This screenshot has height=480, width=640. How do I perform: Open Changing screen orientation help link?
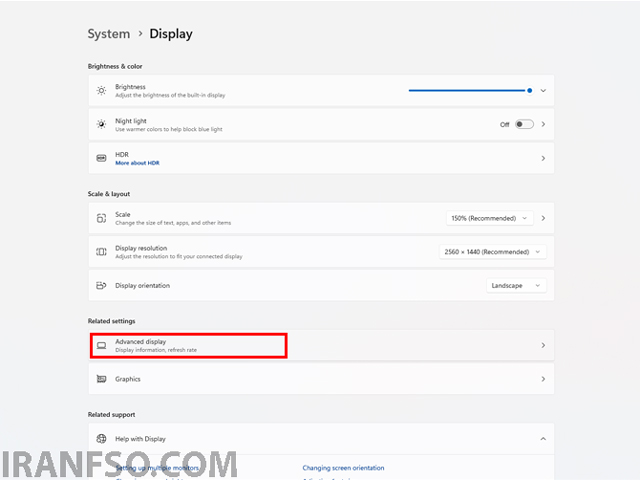tap(343, 468)
